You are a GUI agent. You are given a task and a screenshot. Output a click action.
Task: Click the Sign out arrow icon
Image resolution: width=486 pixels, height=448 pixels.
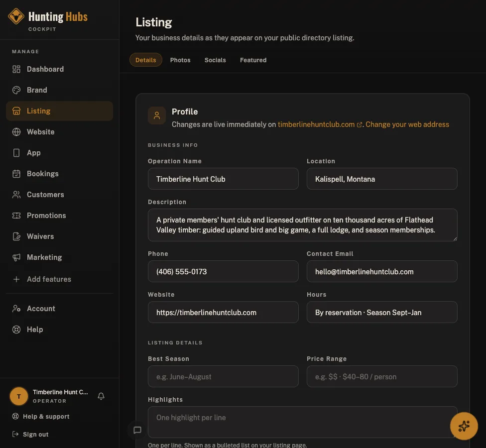click(x=15, y=434)
